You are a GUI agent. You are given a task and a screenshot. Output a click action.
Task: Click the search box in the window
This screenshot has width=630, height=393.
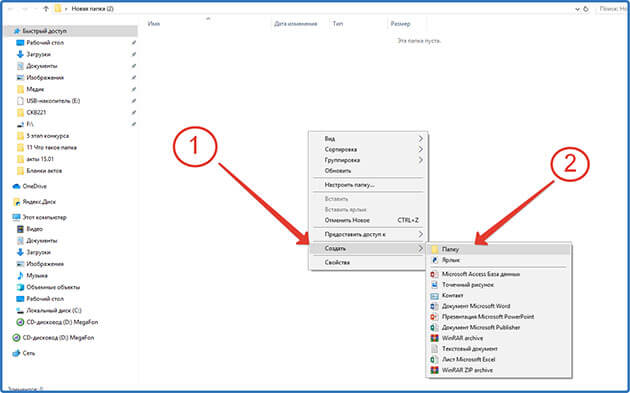612,9
